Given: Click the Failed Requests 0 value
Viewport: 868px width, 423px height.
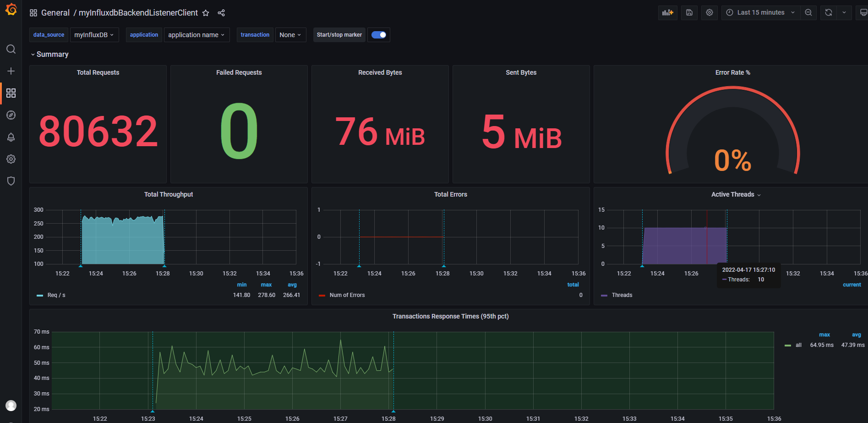Looking at the screenshot, I should [x=239, y=131].
